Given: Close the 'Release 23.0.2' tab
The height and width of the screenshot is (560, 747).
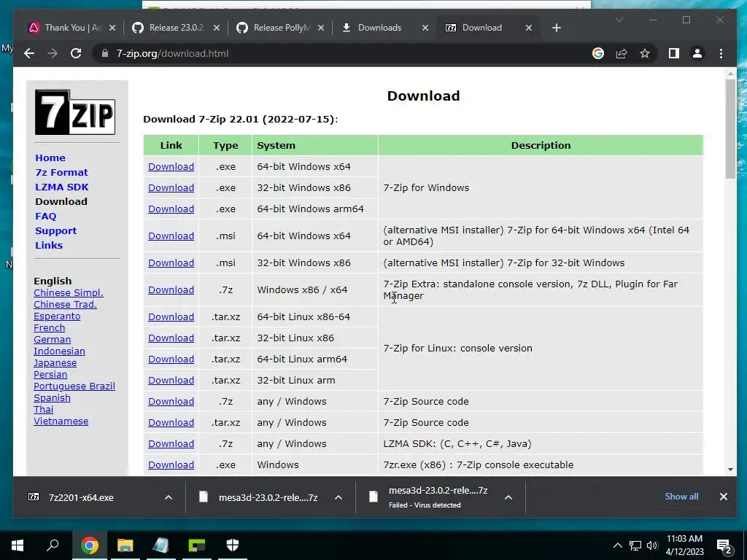Looking at the screenshot, I should click(x=216, y=28).
